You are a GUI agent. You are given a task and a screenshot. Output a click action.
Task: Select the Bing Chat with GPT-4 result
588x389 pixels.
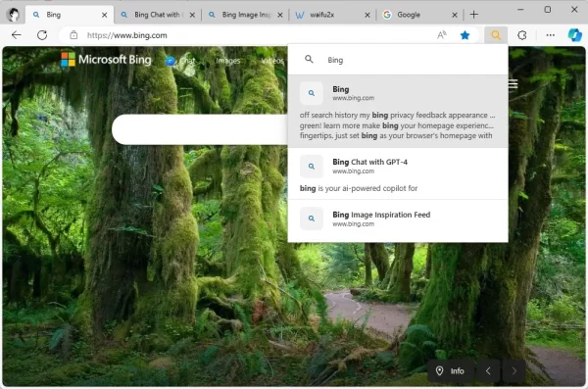coord(398,173)
